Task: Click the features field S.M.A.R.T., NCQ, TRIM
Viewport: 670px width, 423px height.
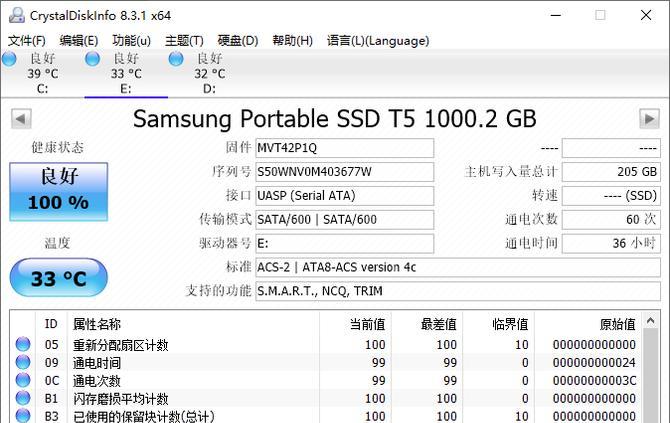Action: 458,291
